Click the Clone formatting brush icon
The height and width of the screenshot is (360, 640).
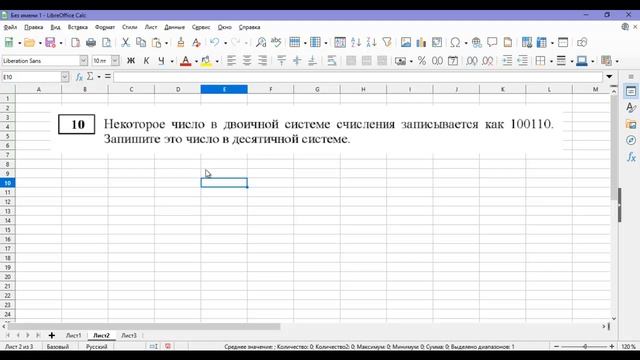click(180, 42)
